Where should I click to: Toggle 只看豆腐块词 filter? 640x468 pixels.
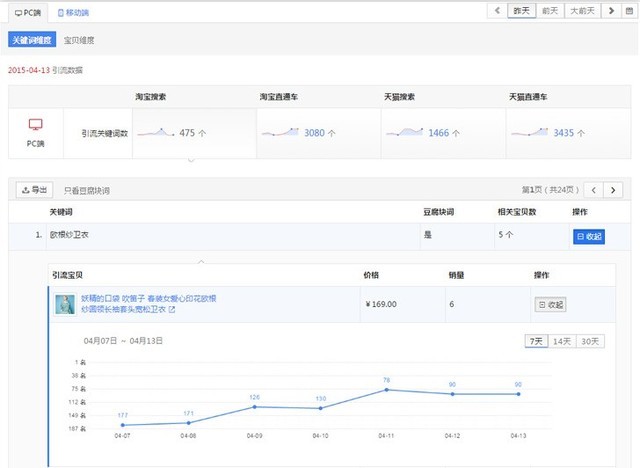(87, 189)
